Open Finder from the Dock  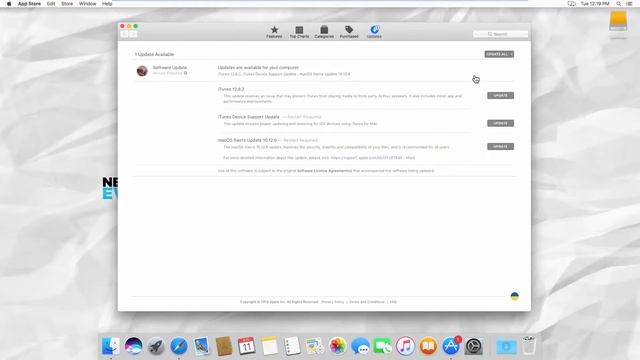(111, 346)
